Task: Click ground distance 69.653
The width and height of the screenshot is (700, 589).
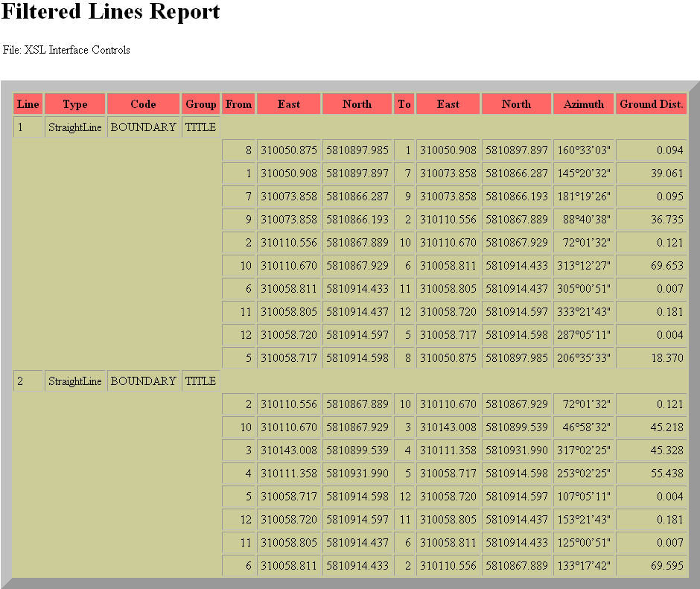Action: [x=652, y=266]
